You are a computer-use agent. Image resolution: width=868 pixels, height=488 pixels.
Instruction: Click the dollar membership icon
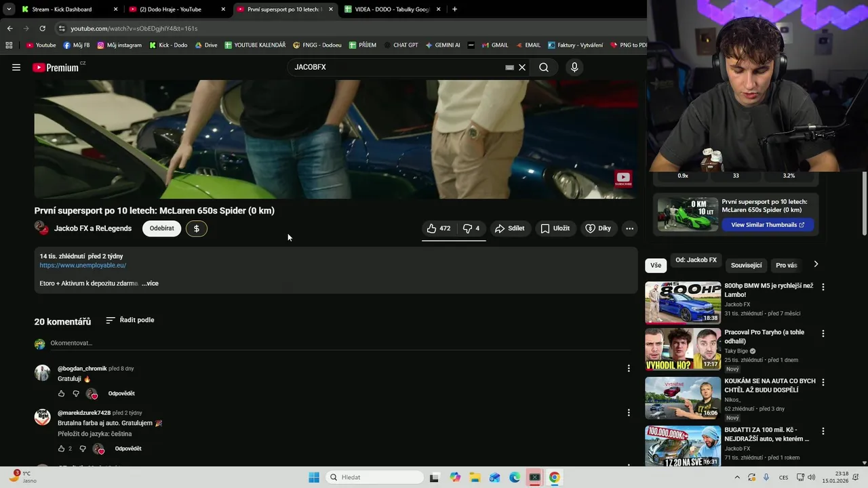pos(197,228)
